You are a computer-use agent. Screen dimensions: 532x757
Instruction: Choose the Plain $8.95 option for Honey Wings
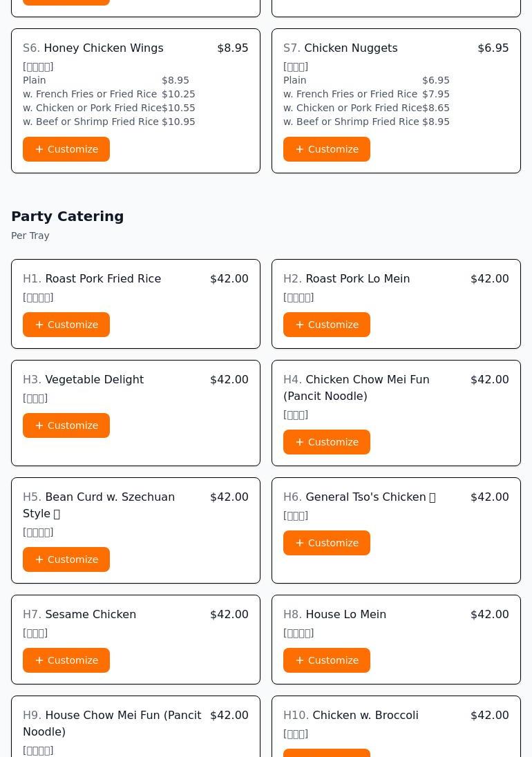click(x=106, y=80)
